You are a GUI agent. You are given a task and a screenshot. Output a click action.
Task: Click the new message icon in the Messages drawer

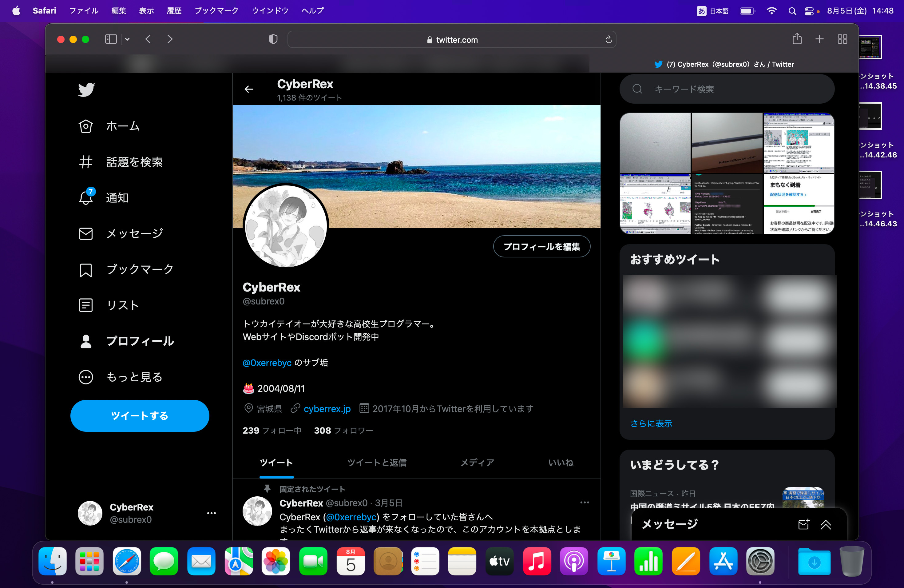pyautogui.click(x=803, y=525)
